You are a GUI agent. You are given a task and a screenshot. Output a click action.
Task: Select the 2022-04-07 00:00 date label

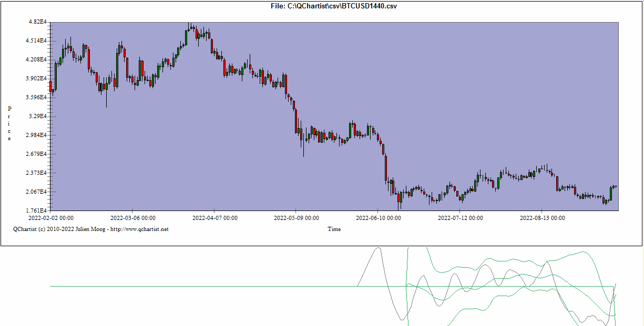(214, 218)
